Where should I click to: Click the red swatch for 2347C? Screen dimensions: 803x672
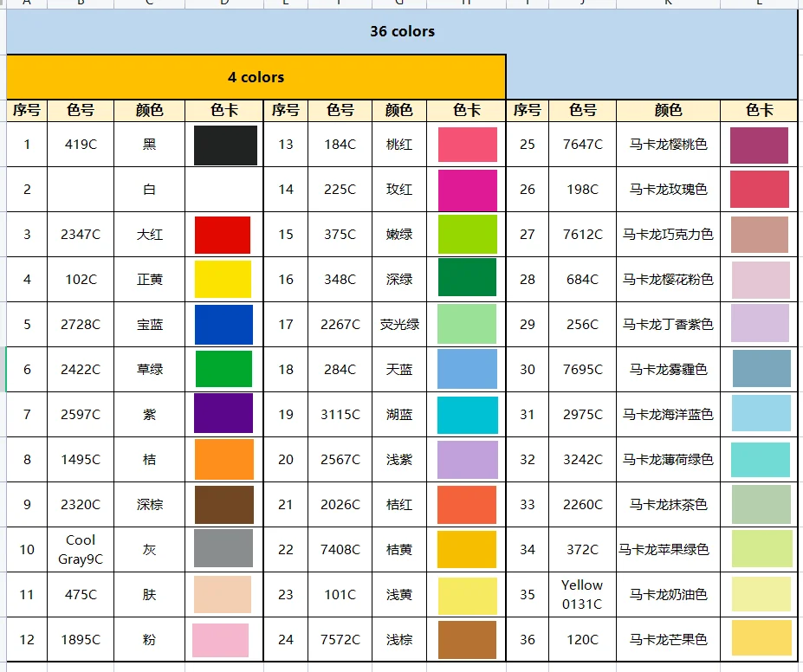tap(223, 235)
